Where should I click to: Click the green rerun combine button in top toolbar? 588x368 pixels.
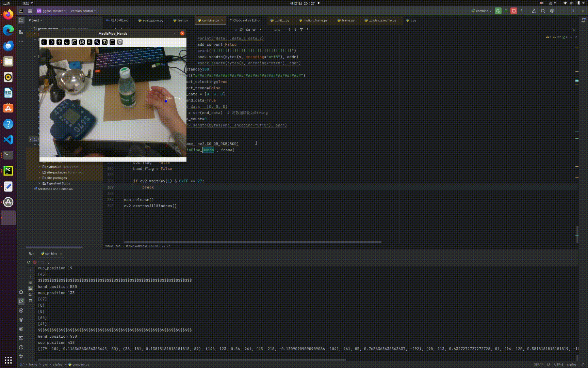click(x=498, y=11)
